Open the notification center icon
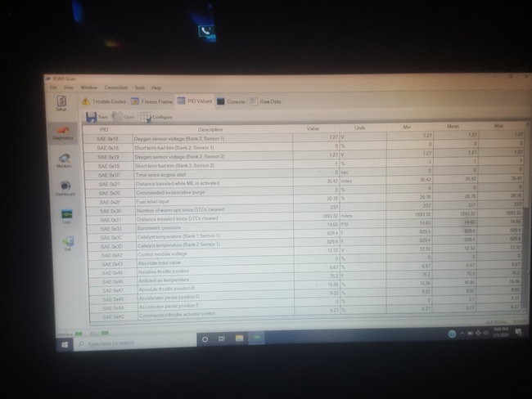This screenshot has width=532, height=399. pos(518,332)
